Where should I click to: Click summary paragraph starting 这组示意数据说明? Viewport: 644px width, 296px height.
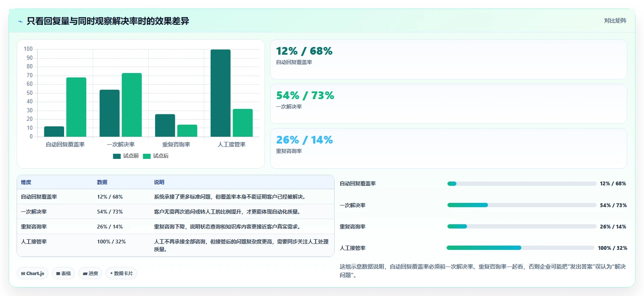(x=483, y=271)
